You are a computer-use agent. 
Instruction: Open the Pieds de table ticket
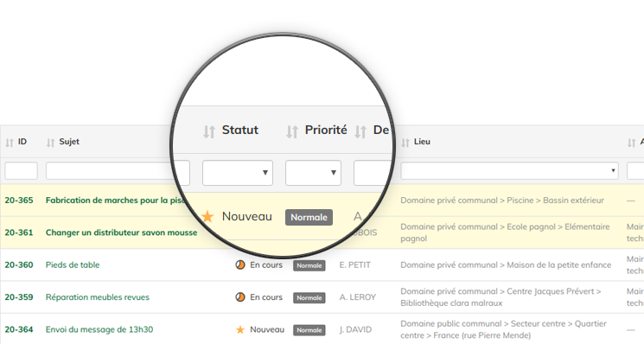73,264
